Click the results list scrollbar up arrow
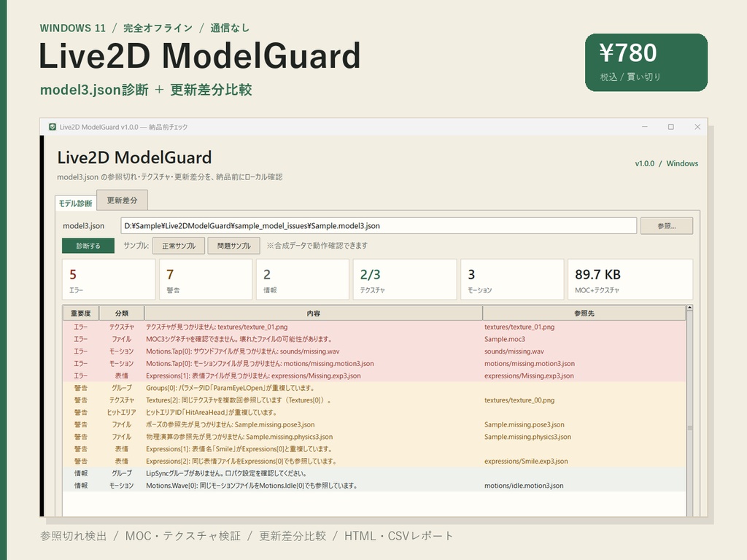 pos(689,308)
